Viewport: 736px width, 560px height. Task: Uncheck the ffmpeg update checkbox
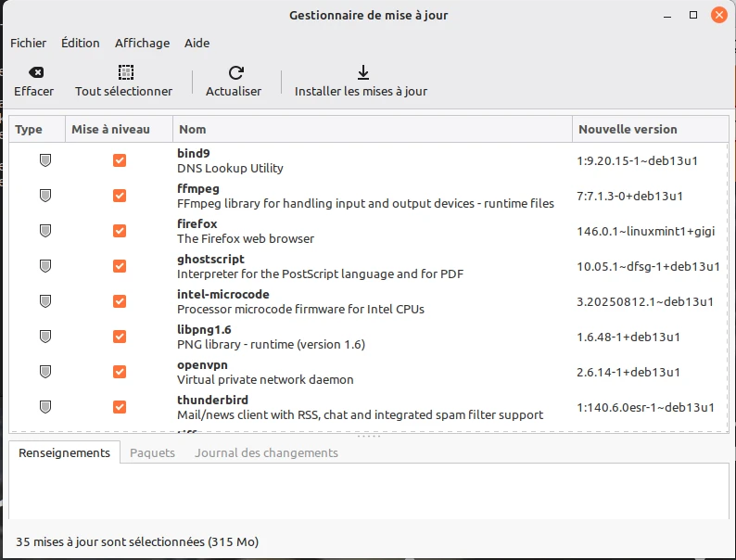point(119,196)
